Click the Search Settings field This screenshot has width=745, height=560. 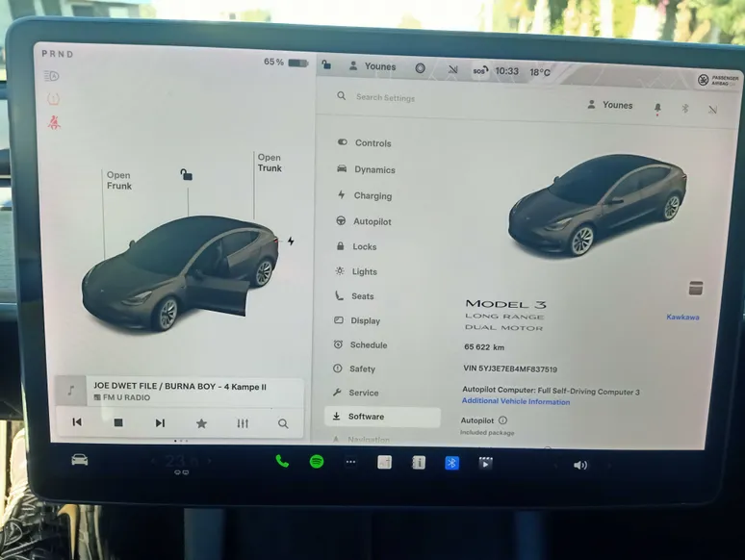(x=385, y=97)
